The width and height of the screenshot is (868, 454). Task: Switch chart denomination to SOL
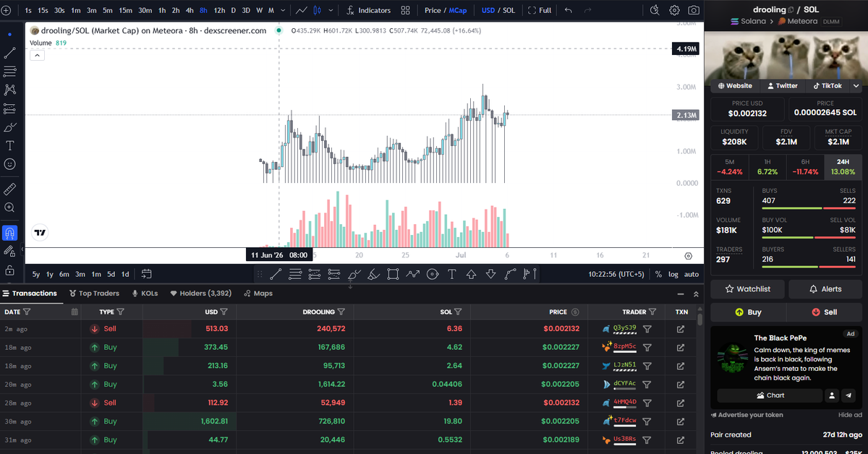[x=509, y=10]
